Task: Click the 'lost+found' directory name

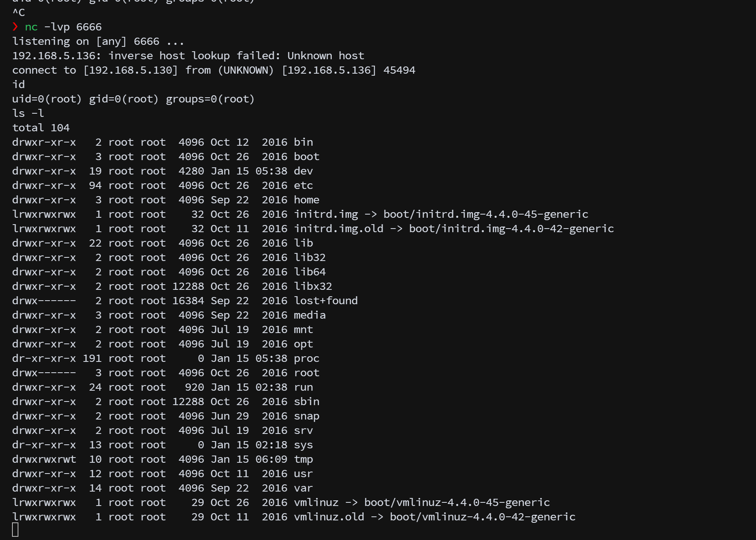Action: tap(326, 301)
